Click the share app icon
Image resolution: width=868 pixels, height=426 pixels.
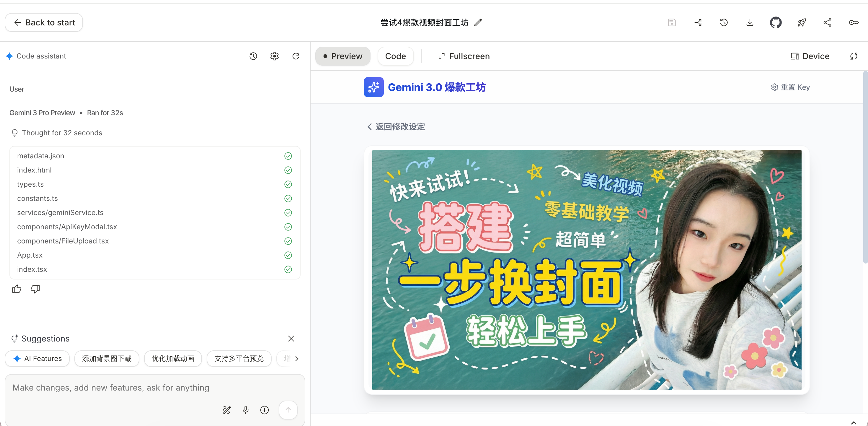[828, 22]
